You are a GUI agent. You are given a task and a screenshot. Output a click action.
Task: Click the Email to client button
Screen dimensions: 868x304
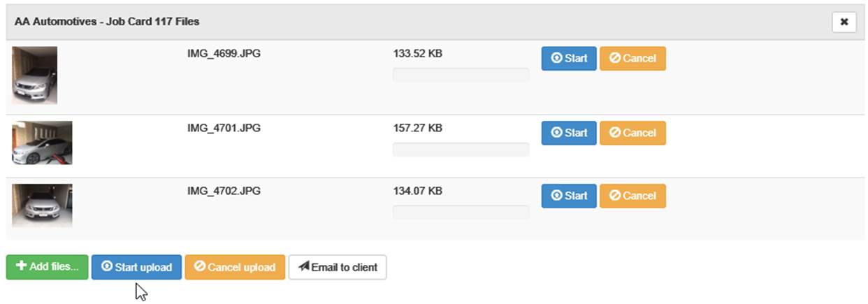pos(338,267)
